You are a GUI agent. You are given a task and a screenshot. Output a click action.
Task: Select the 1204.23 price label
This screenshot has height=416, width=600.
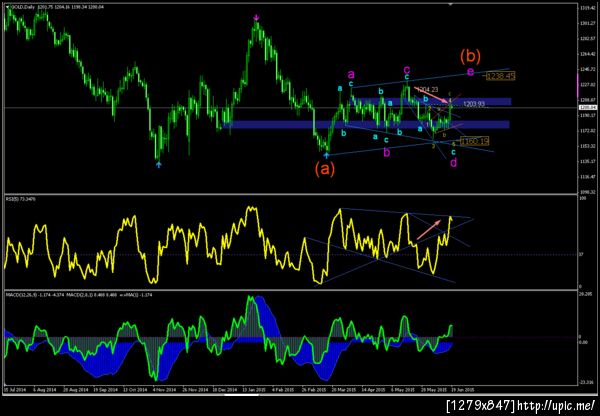pos(427,90)
